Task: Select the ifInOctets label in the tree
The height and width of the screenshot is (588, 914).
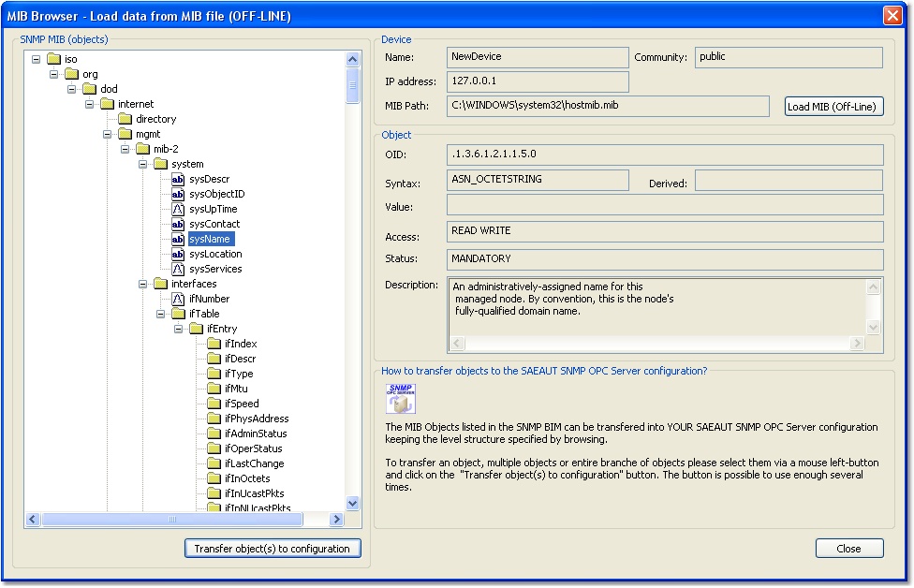Action: tap(247, 478)
